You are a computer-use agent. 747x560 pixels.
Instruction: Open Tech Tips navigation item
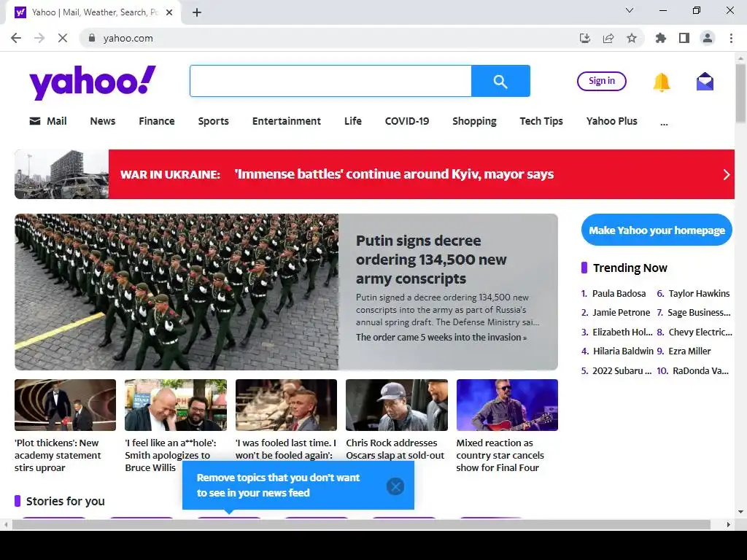[541, 121]
